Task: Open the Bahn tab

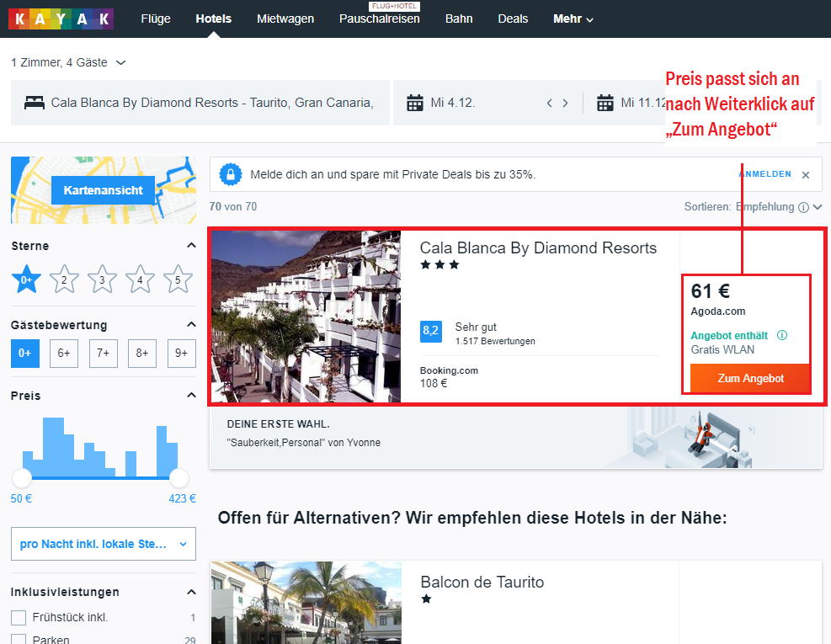Action: click(459, 19)
